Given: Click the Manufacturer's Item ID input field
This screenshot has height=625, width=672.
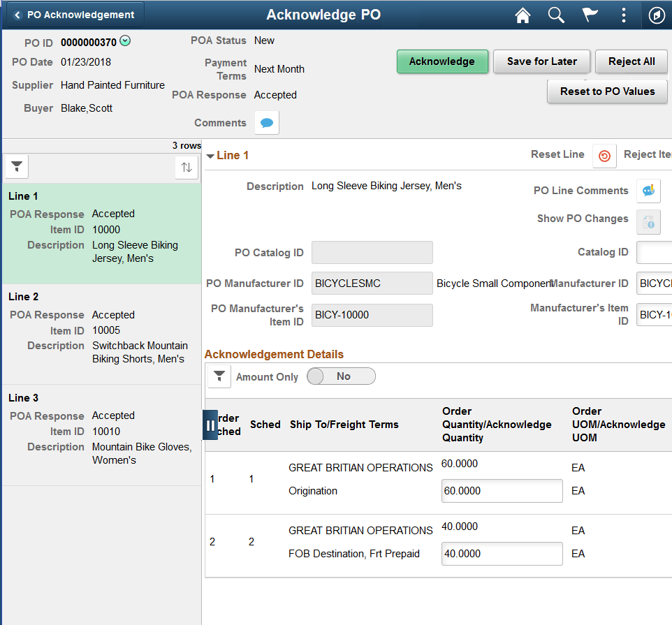Looking at the screenshot, I should (x=654, y=315).
